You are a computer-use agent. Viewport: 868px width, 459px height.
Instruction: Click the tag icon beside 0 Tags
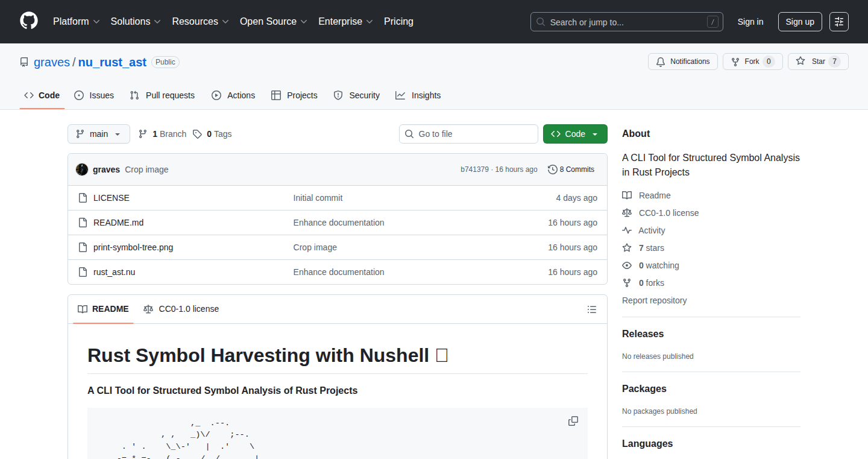coord(197,134)
